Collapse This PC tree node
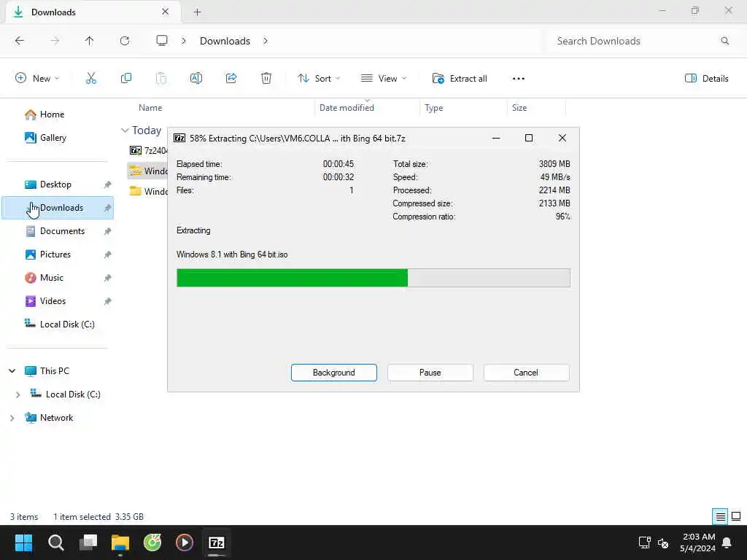 click(12, 371)
